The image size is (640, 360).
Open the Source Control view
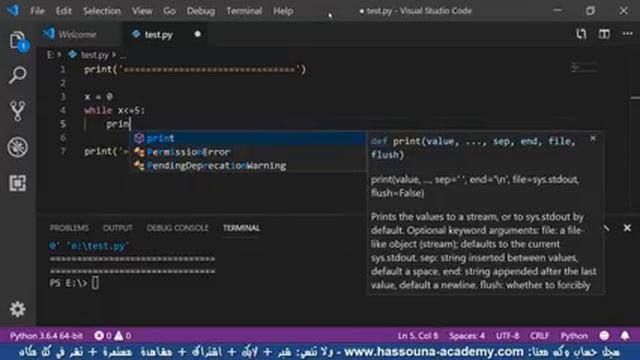click(x=18, y=111)
